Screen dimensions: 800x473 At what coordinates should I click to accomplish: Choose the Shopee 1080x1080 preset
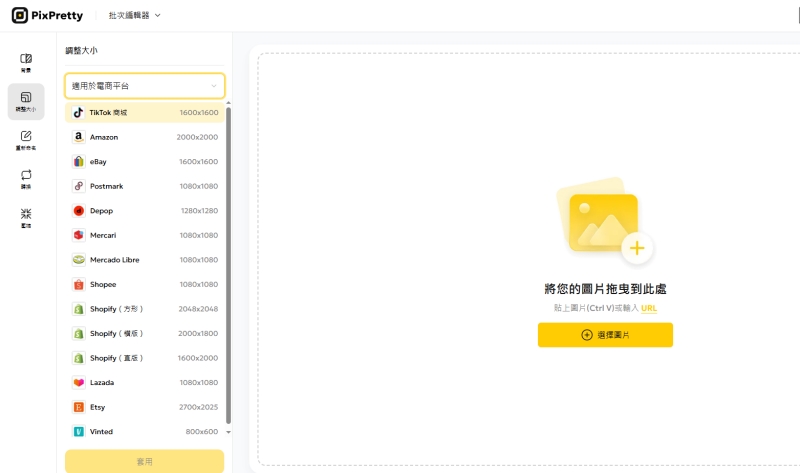[x=145, y=284]
